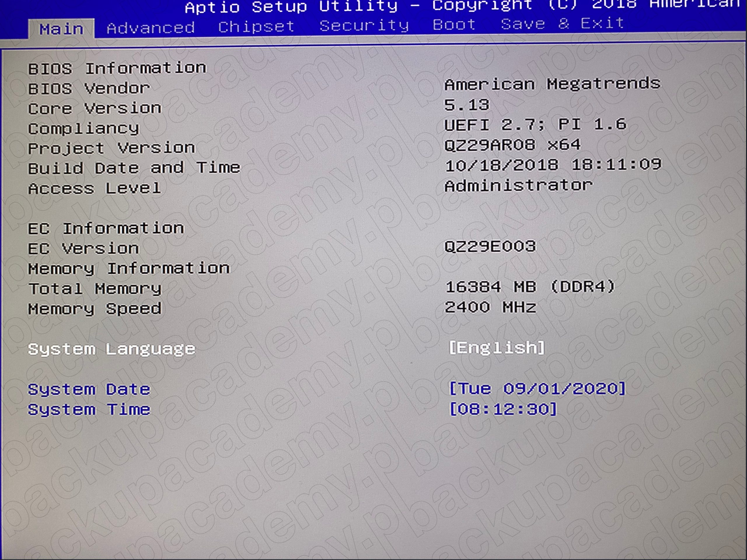Click the EC Version label

pyautogui.click(x=84, y=249)
